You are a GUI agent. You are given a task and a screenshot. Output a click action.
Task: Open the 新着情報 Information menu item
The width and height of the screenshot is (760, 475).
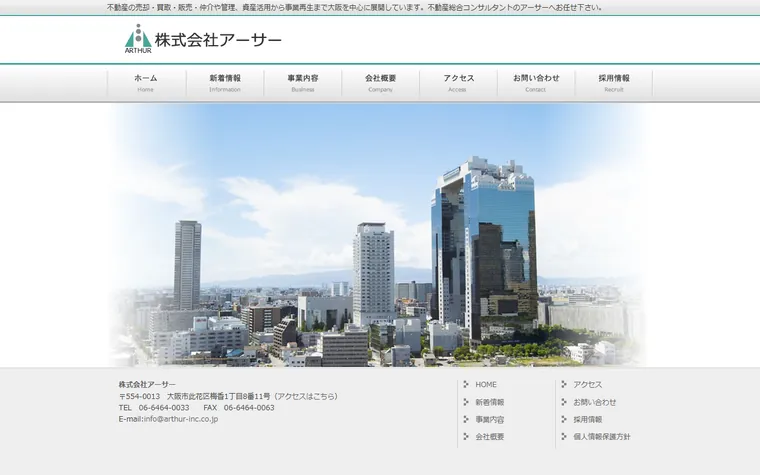[x=225, y=83]
